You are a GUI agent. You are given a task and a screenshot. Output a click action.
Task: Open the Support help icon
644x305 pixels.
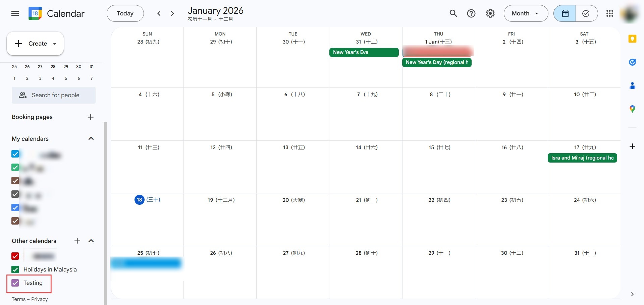click(x=471, y=13)
